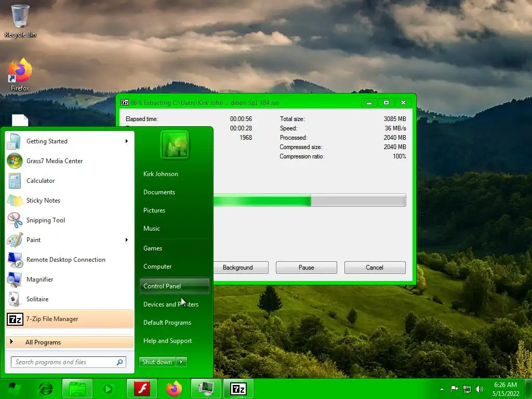Image resolution: width=532 pixels, height=399 pixels.
Task: Click the 7-Zip extraction progress bar
Action: click(310, 200)
